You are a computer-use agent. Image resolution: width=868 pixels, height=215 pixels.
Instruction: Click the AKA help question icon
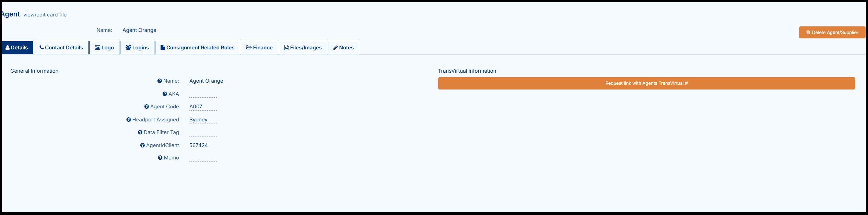(165, 94)
